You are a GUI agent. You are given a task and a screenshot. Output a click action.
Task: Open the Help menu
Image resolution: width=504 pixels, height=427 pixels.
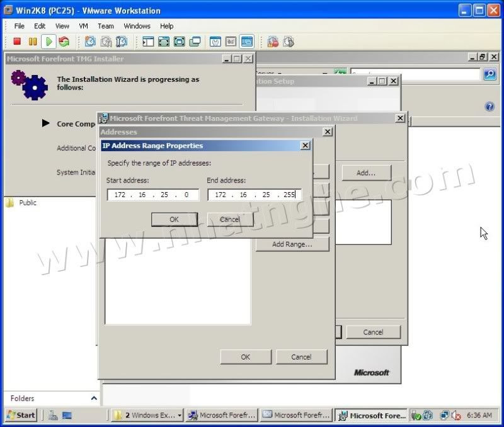tap(166, 26)
